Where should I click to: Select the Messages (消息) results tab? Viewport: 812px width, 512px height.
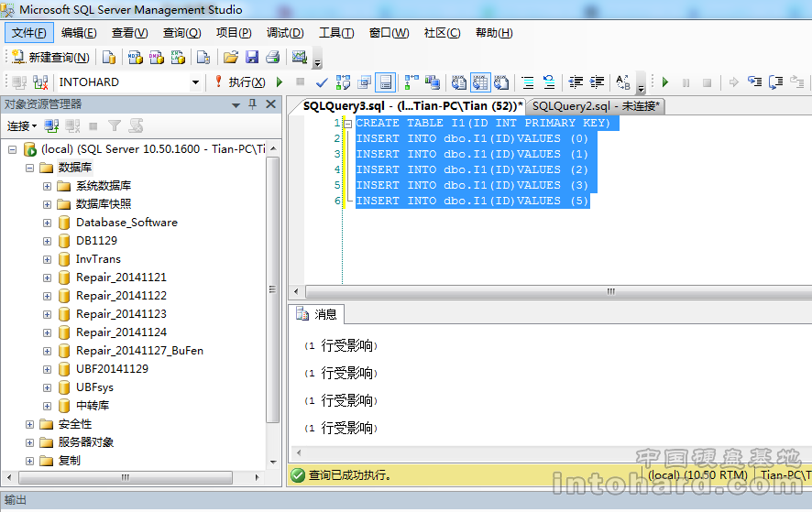[316, 314]
